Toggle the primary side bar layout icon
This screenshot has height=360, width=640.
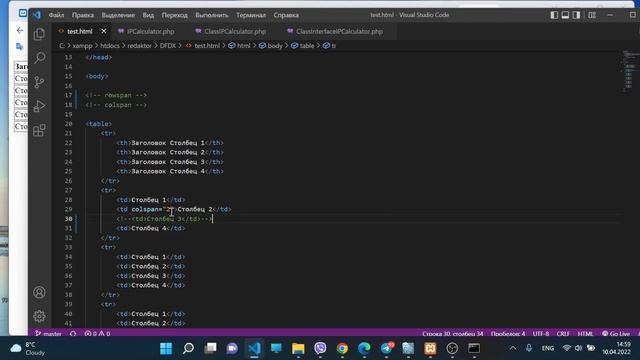tap(554, 15)
